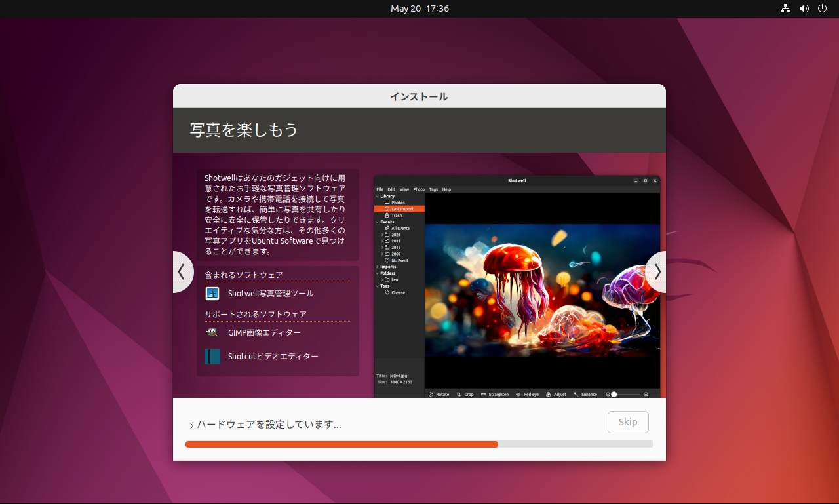Click Adjust tool in Shotwell screenshot

coord(556,394)
